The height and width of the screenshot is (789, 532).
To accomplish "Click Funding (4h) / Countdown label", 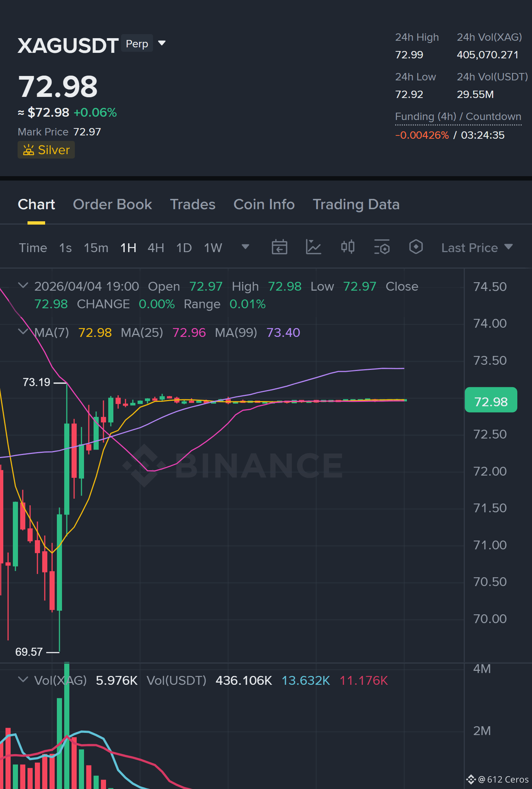I will (x=458, y=117).
